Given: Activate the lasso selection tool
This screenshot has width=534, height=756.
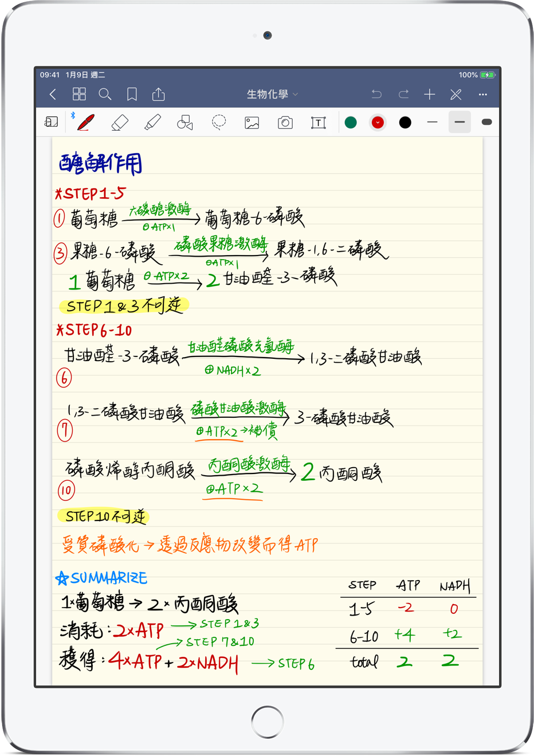Looking at the screenshot, I should 218,122.
